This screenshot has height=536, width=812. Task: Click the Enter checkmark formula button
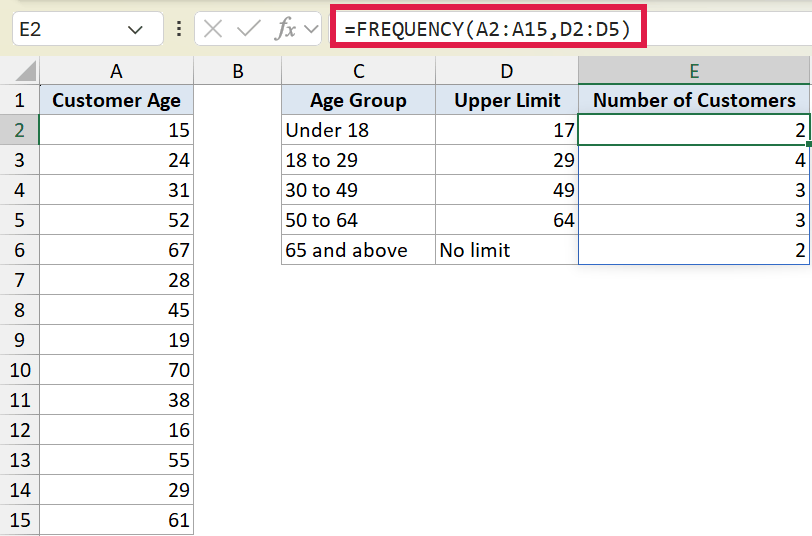(248, 29)
